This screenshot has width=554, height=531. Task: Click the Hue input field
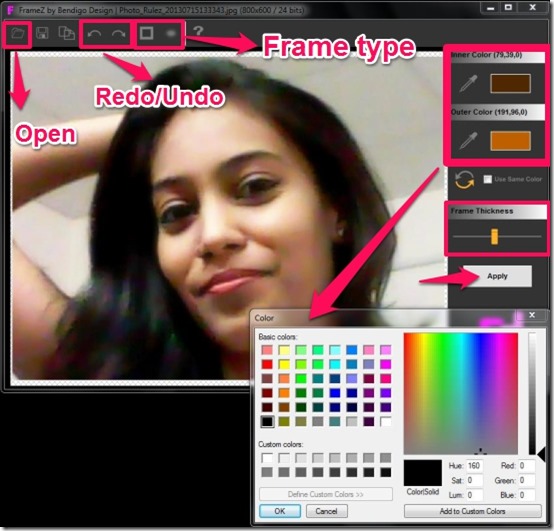coord(475,466)
